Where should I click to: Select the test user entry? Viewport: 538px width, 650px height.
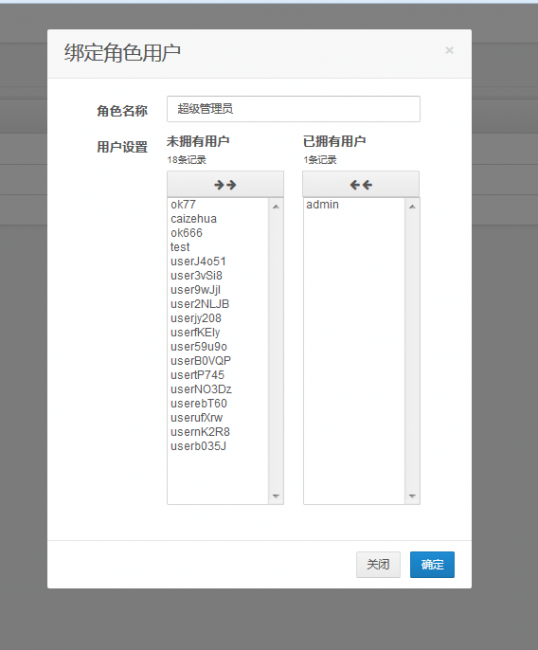pyautogui.click(x=218, y=247)
